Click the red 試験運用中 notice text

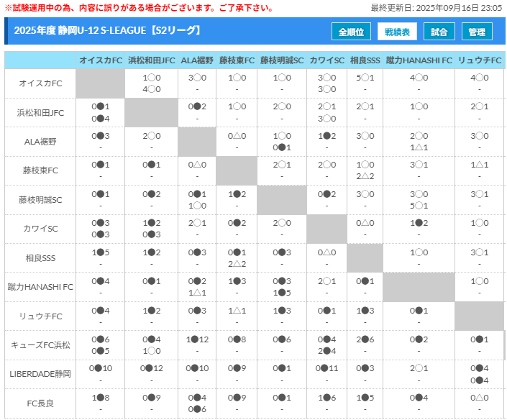click(x=139, y=8)
